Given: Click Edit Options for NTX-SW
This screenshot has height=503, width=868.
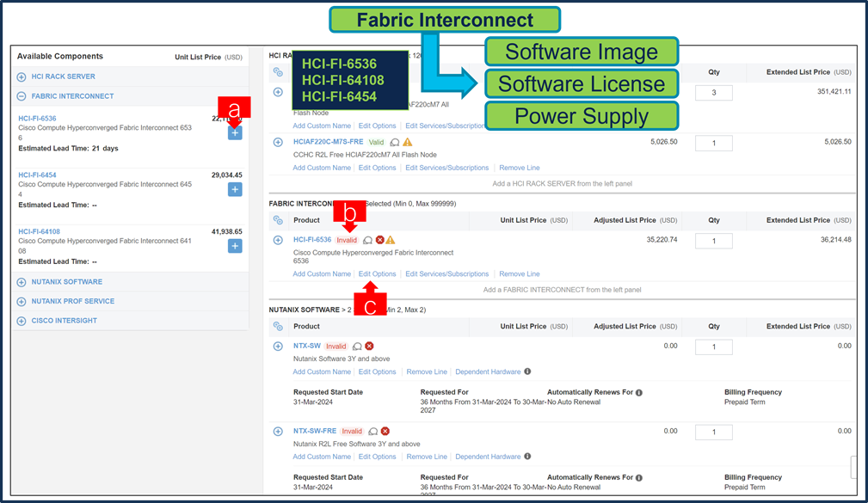Looking at the screenshot, I should pyautogui.click(x=377, y=371).
